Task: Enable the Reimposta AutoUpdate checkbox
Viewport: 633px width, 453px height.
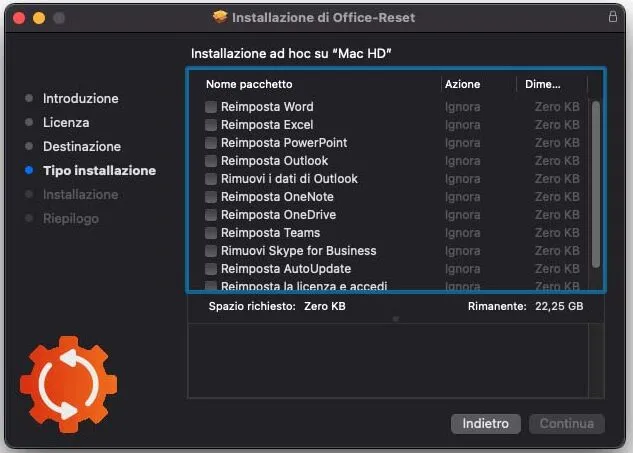Action: [x=211, y=269]
